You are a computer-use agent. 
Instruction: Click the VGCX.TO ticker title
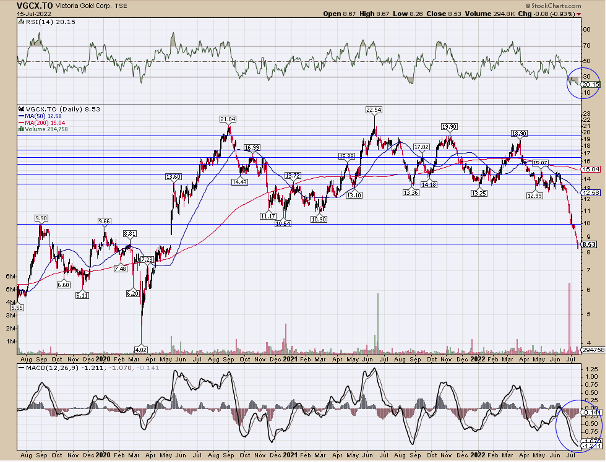point(34,6)
